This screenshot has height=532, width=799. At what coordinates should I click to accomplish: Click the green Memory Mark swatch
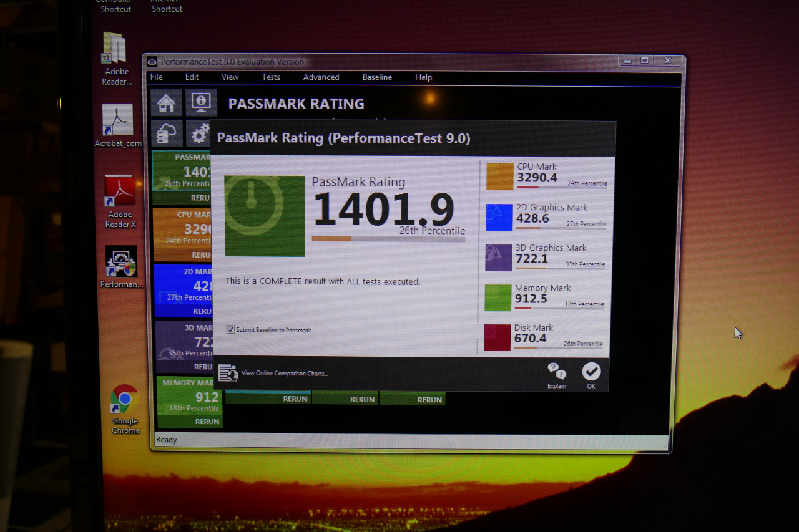[498, 297]
